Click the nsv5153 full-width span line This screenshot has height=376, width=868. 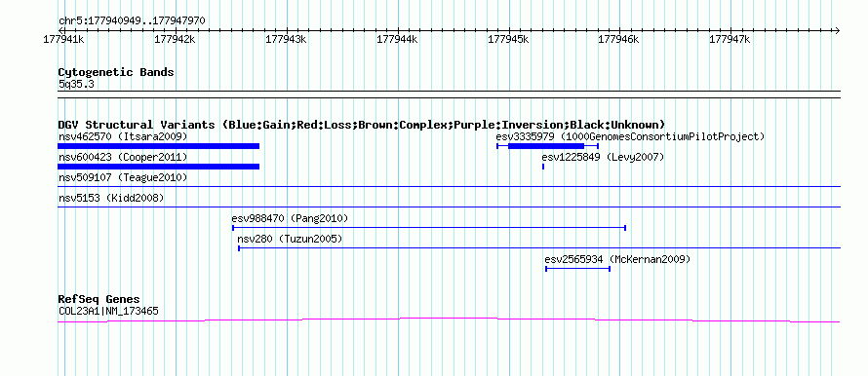coord(449,207)
